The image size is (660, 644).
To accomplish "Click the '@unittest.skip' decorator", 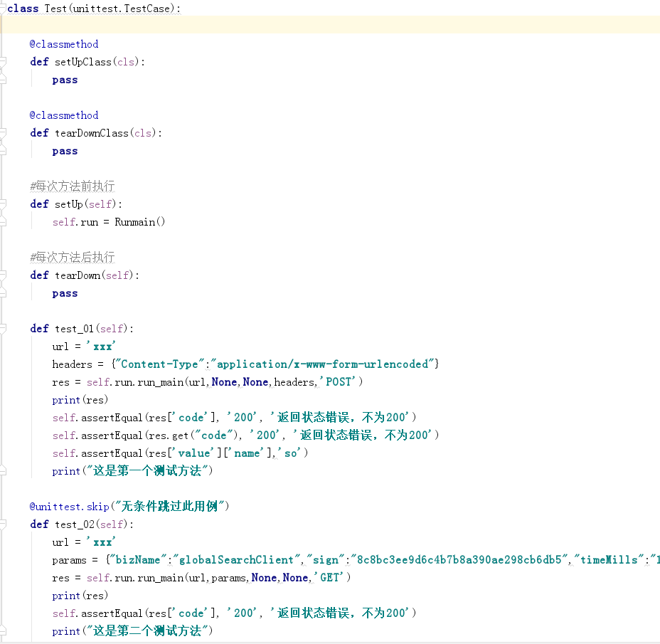I will click(x=70, y=507).
